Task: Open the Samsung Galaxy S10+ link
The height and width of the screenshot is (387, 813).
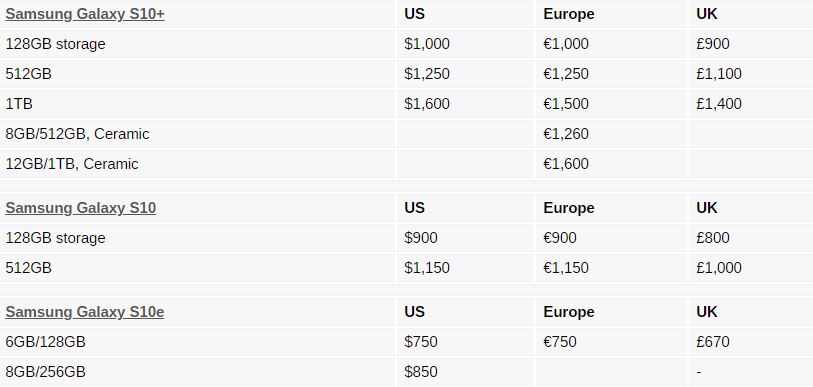Action: 85,14
